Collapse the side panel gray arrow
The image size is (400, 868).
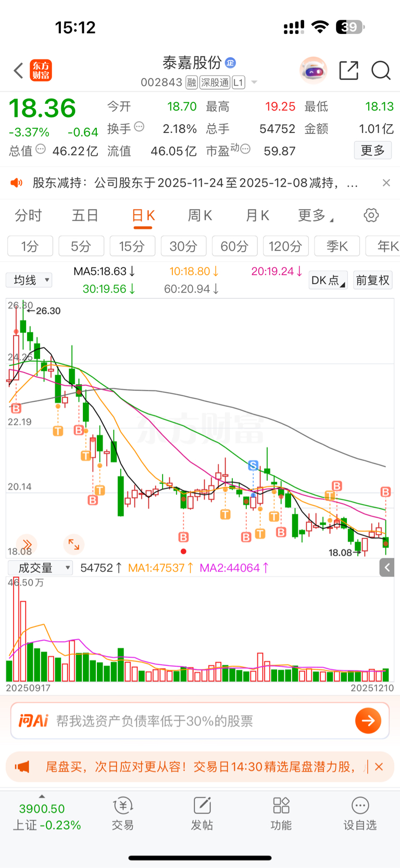click(387, 567)
